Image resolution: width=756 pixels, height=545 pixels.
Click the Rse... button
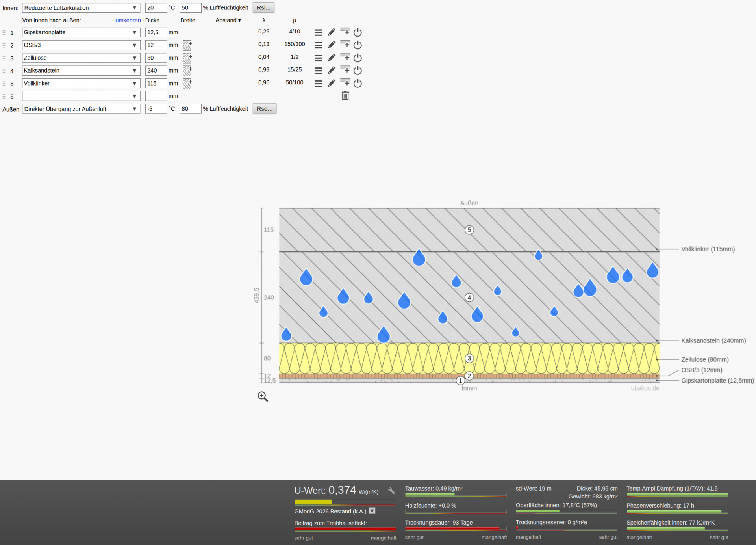click(265, 109)
